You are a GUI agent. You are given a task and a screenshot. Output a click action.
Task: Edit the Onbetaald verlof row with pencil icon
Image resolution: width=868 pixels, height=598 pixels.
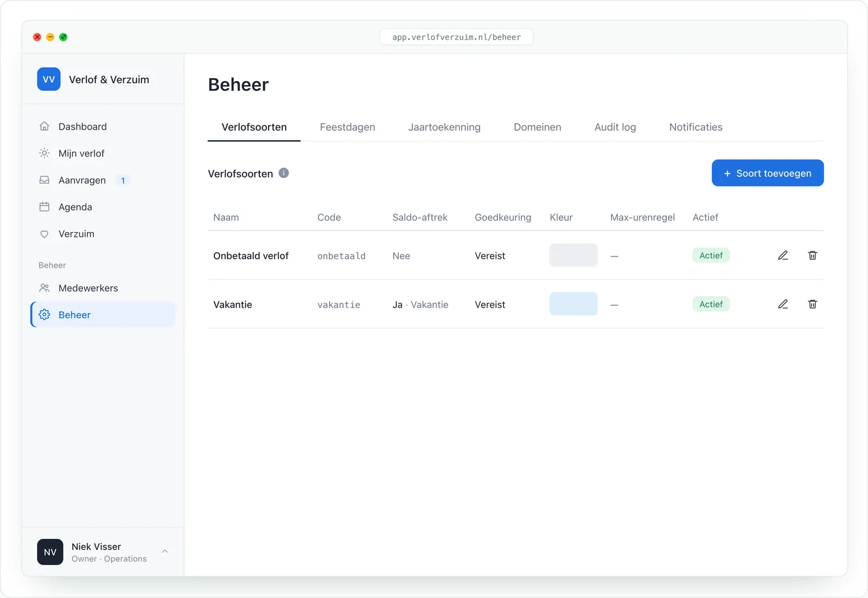tap(783, 255)
